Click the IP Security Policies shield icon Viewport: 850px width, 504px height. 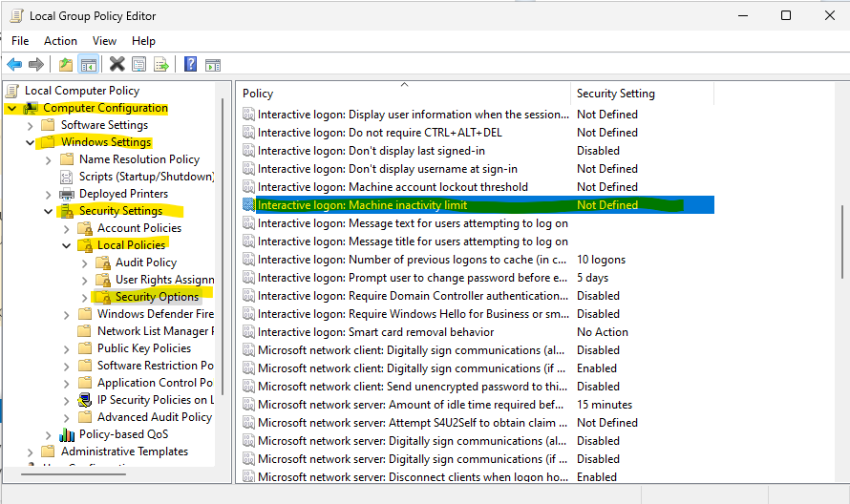(85, 400)
